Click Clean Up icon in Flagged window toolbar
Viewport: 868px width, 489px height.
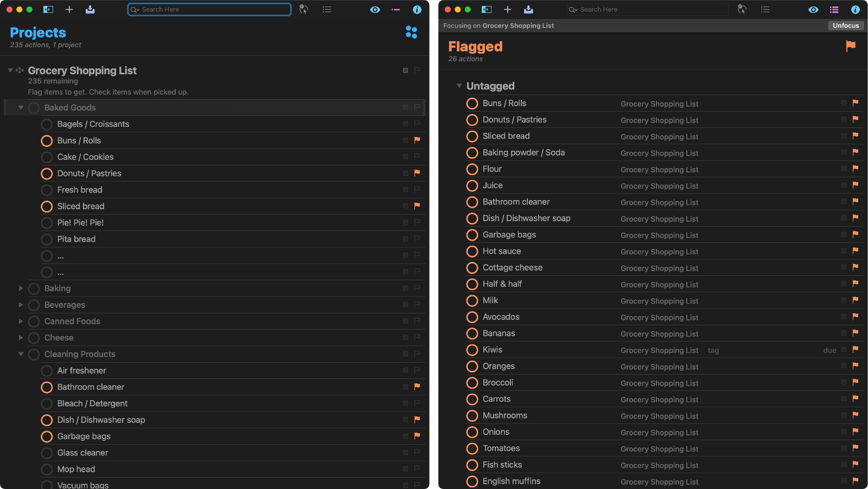point(742,9)
